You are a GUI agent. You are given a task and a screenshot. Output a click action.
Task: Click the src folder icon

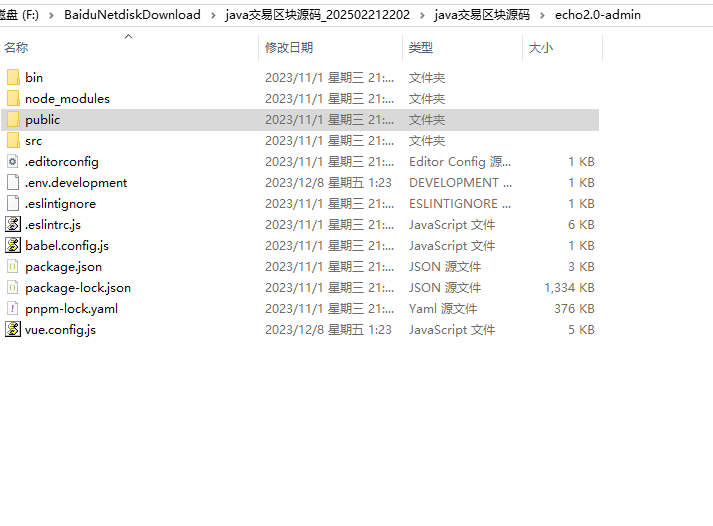point(13,140)
